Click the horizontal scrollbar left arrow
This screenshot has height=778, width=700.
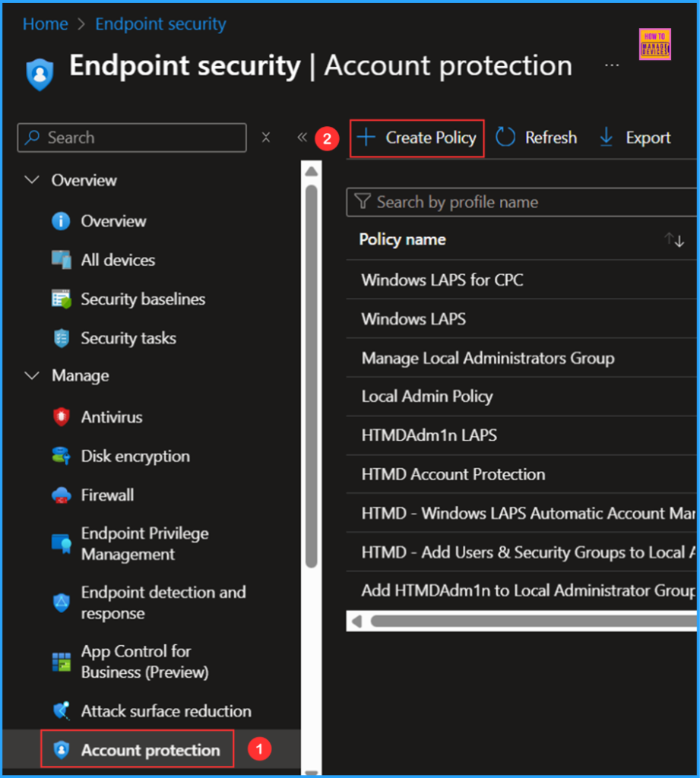pyautogui.click(x=356, y=621)
